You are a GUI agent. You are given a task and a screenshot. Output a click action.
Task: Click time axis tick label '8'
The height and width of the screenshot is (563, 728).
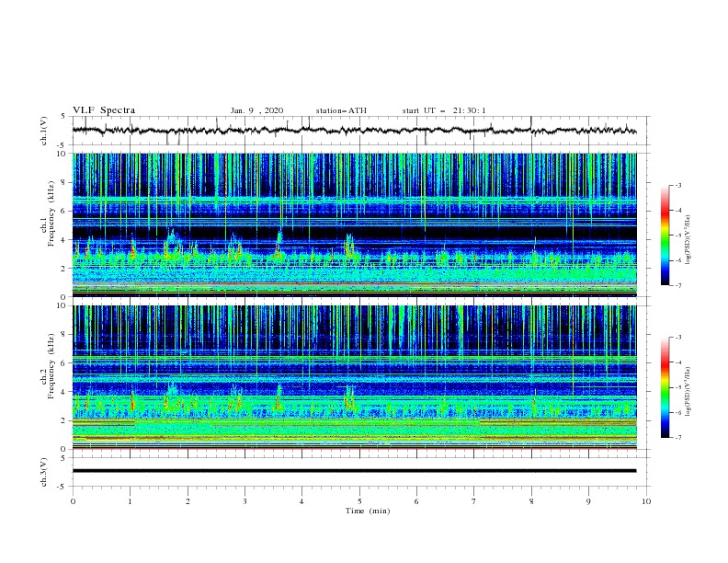531,501
